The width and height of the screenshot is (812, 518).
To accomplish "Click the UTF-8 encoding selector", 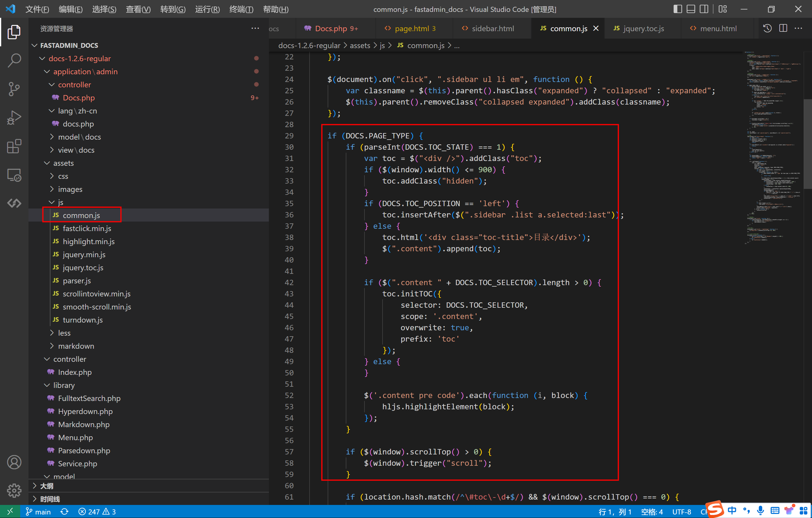I will (682, 511).
